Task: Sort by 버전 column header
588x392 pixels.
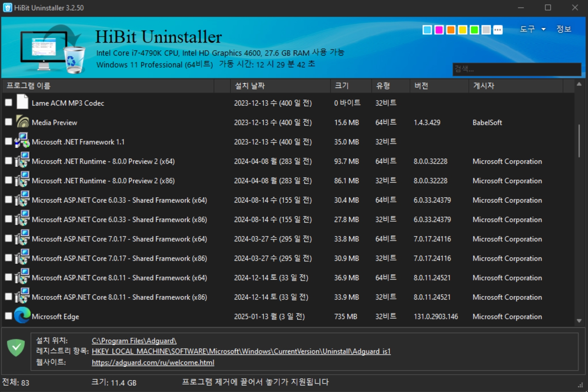Action: [x=439, y=86]
